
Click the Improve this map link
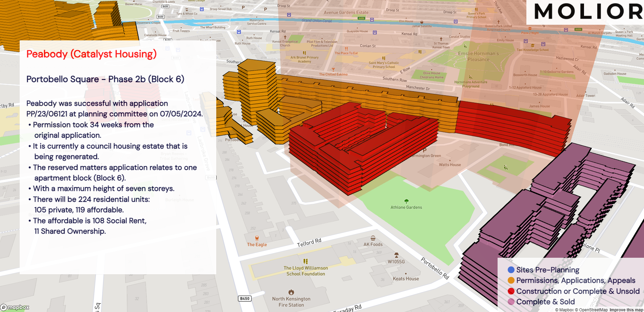tap(626, 310)
